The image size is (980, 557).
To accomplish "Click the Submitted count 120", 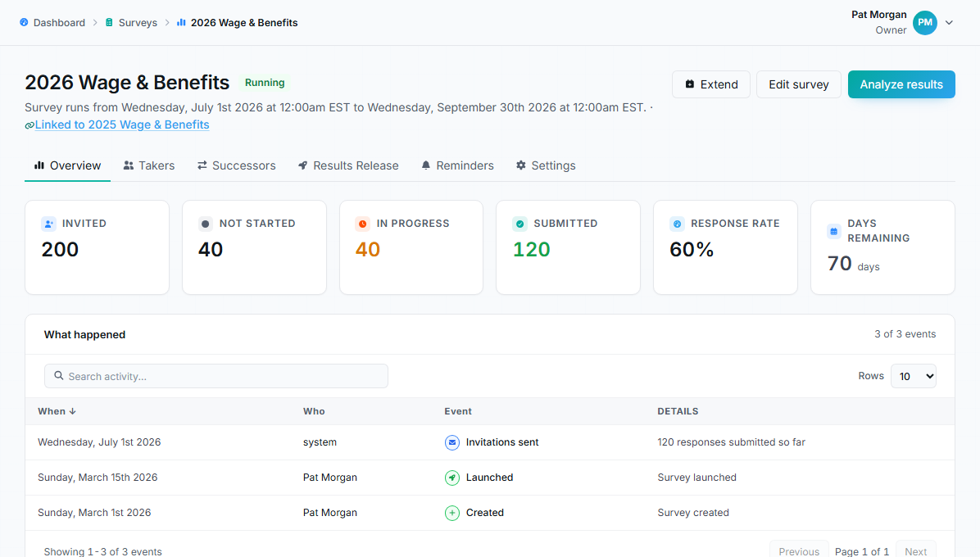I will pos(531,250).
